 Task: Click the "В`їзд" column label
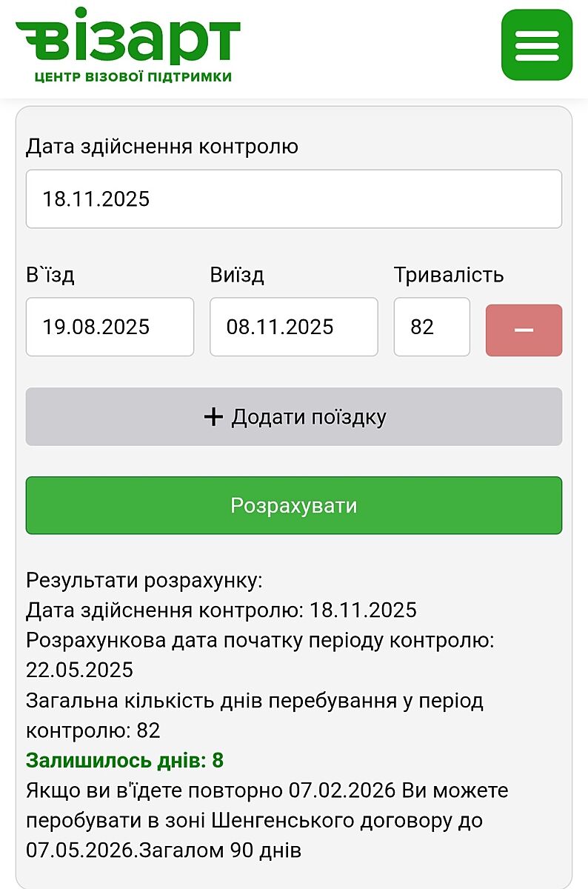tap(50, 276)
